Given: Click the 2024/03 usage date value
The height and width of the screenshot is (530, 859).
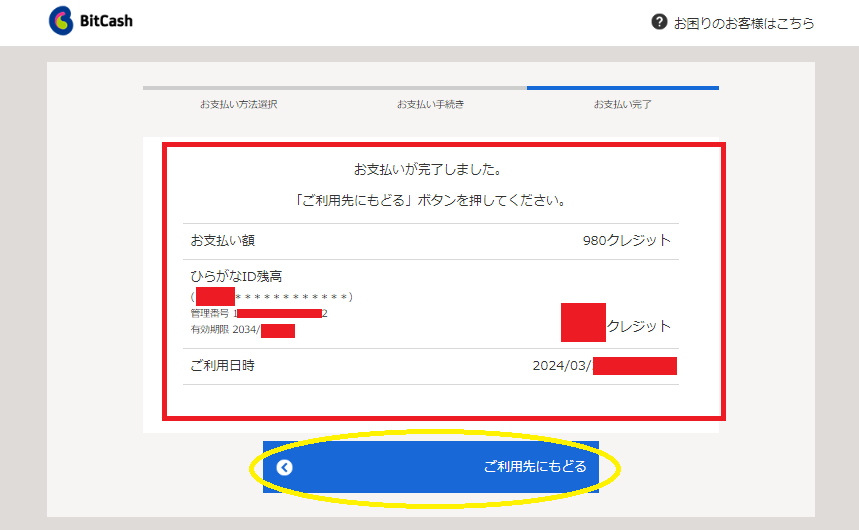Looking at the screenshot, I should (604, 366).
